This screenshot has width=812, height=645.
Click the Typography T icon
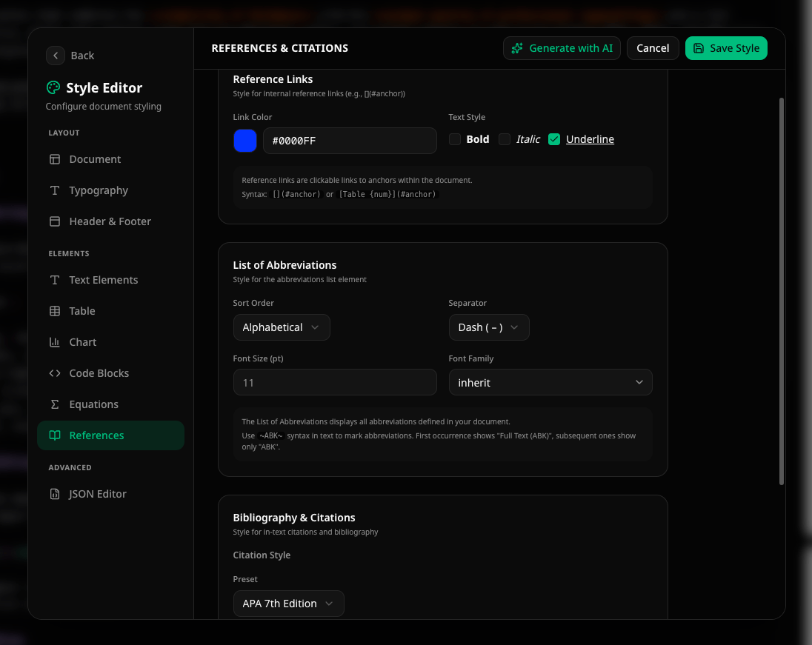(55, 190)
